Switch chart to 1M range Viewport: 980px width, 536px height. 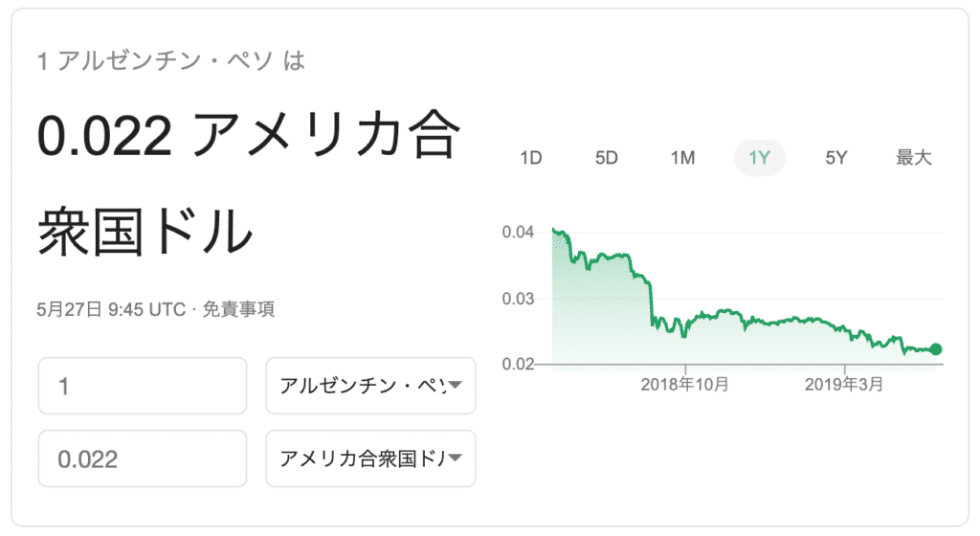click(682, 158)
